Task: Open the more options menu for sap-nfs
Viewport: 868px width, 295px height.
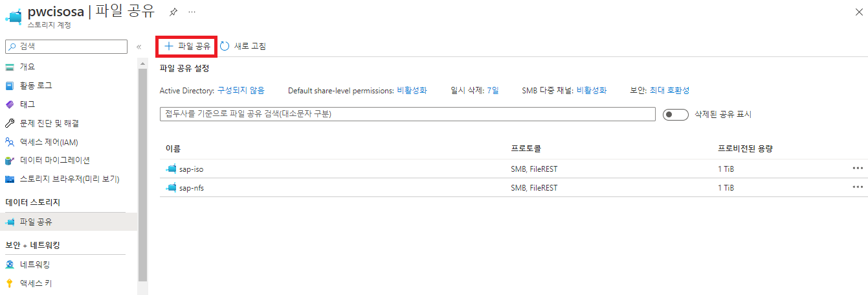Action: point(858,187)
